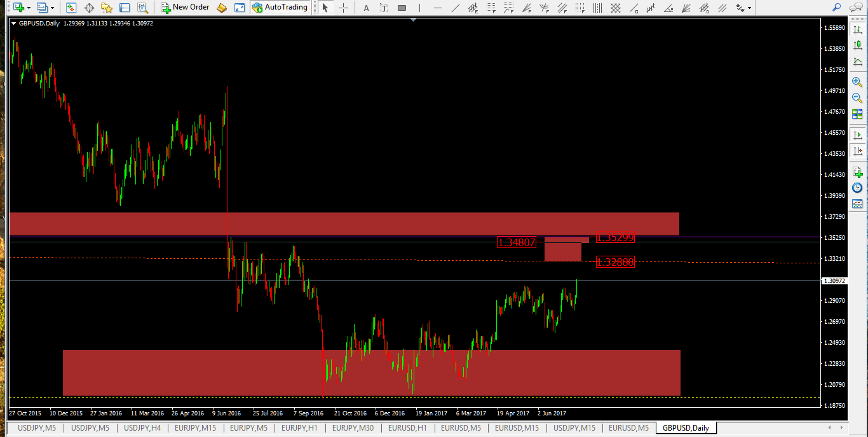Click the 1.34807 price label
The height and width of the screenshot is (437, 868).
(517, 242)
